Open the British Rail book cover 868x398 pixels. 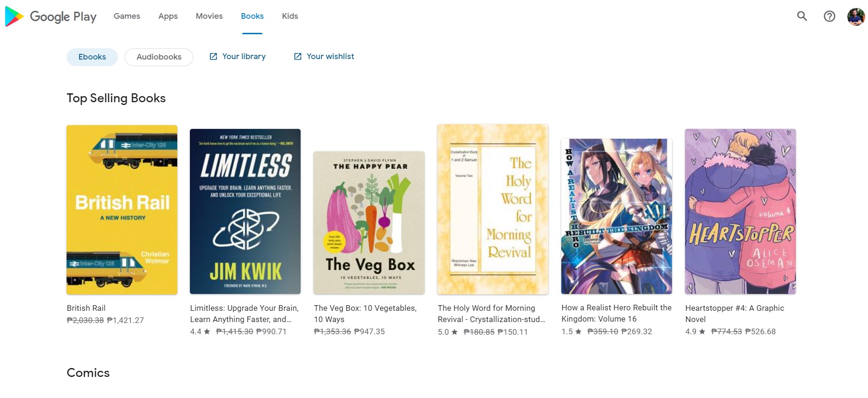122,210
